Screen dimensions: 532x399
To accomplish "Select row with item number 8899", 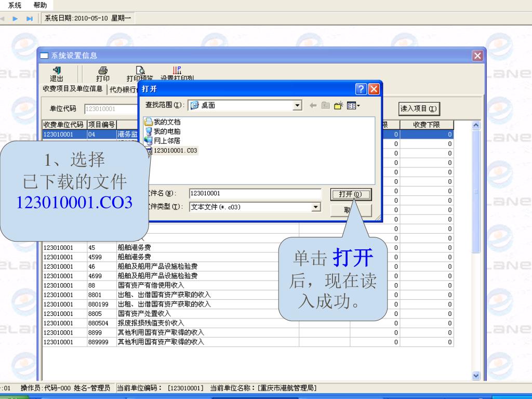I will pos(248,332).
